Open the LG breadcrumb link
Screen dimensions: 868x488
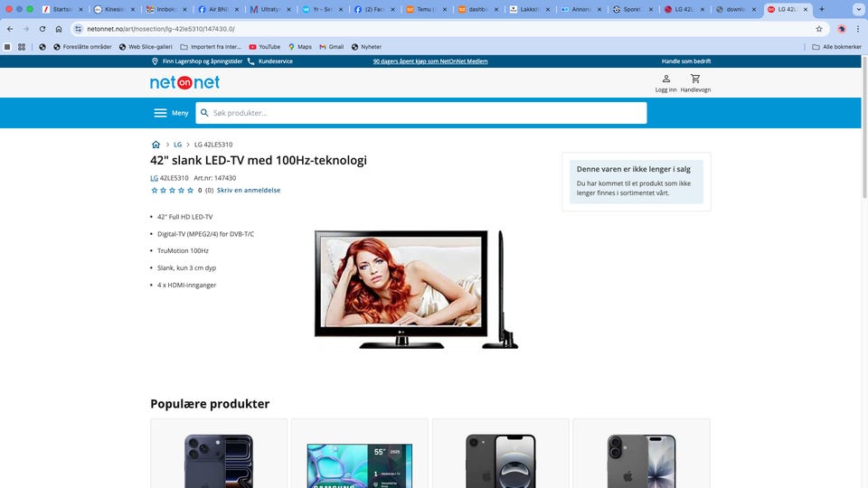click(178, 145)
